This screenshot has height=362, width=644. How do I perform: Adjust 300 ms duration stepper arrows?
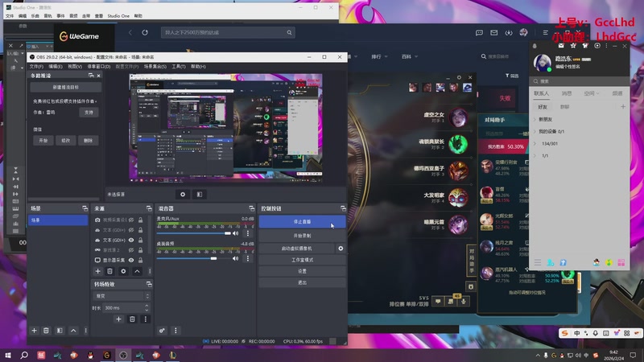tap(147, 307)
